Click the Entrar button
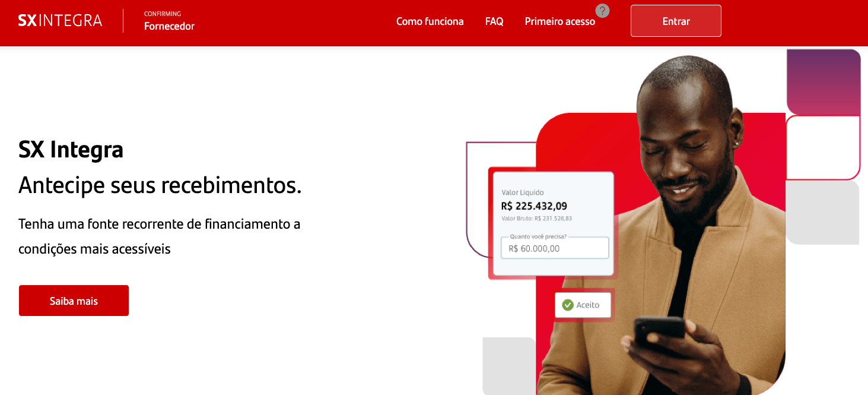 click(676, 21)
